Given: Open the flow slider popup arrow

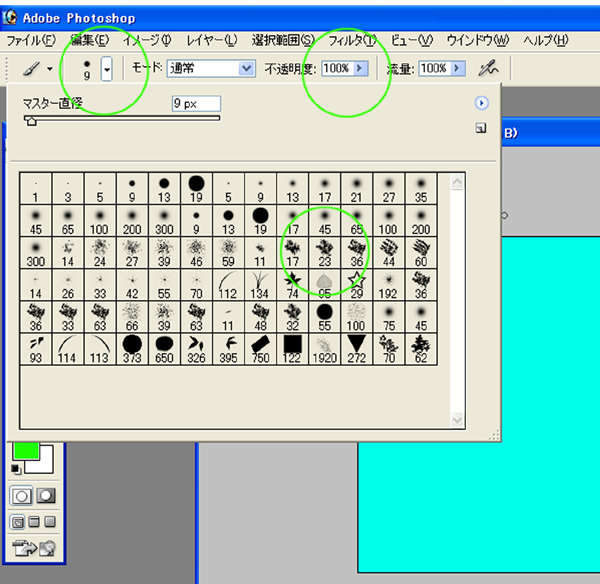Looking at the screenshot, I should pos(457,68).
